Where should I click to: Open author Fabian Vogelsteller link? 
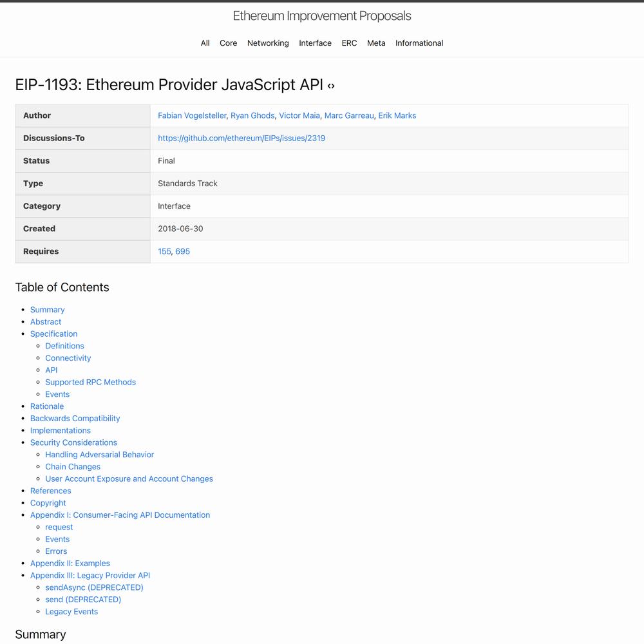coord(192,115)
